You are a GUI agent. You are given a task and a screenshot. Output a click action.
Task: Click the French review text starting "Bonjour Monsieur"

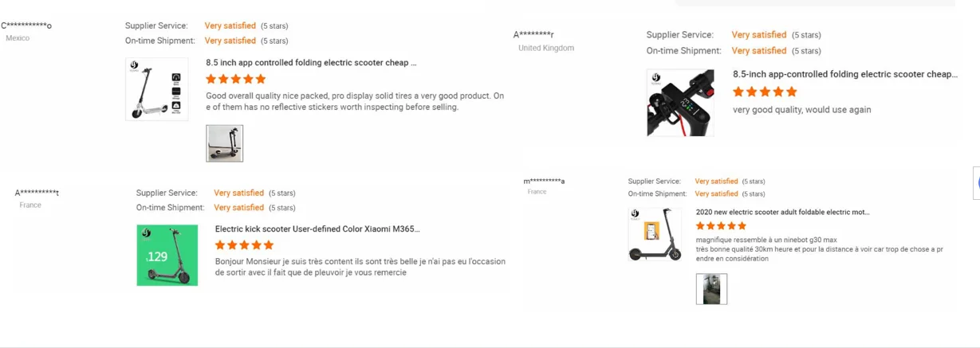pos(360,267)
